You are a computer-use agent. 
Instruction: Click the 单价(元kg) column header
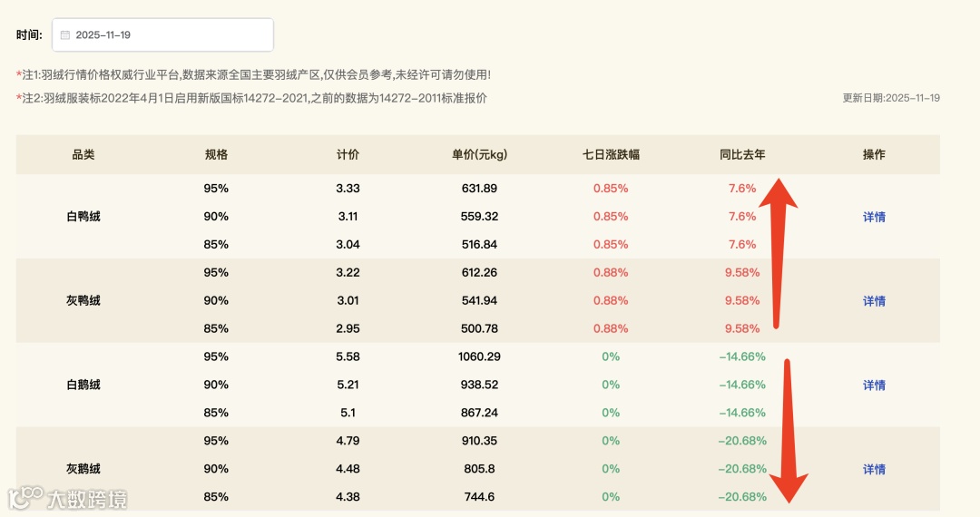[x=479, y=154]
